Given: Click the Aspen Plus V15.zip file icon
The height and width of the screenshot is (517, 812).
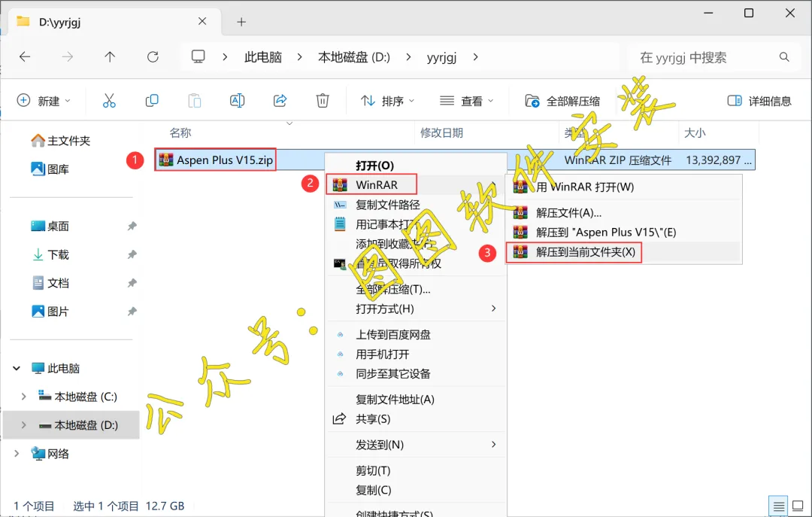Looking at the screenshot, I should click(165, 160).
